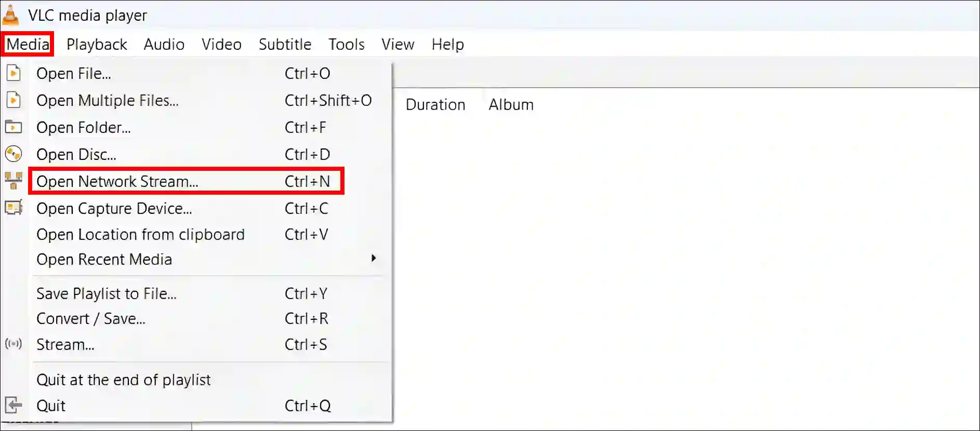The height and width of the screenshot is (431, 980).
Task: Click the Open Multiple Files icon
Action: coord(13,100)
